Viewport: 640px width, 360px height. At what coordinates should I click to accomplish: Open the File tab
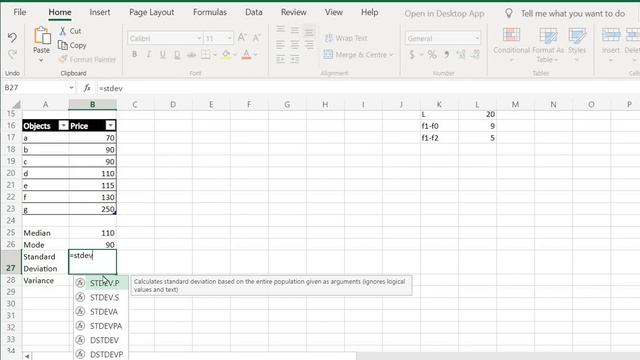pos(20,12)
